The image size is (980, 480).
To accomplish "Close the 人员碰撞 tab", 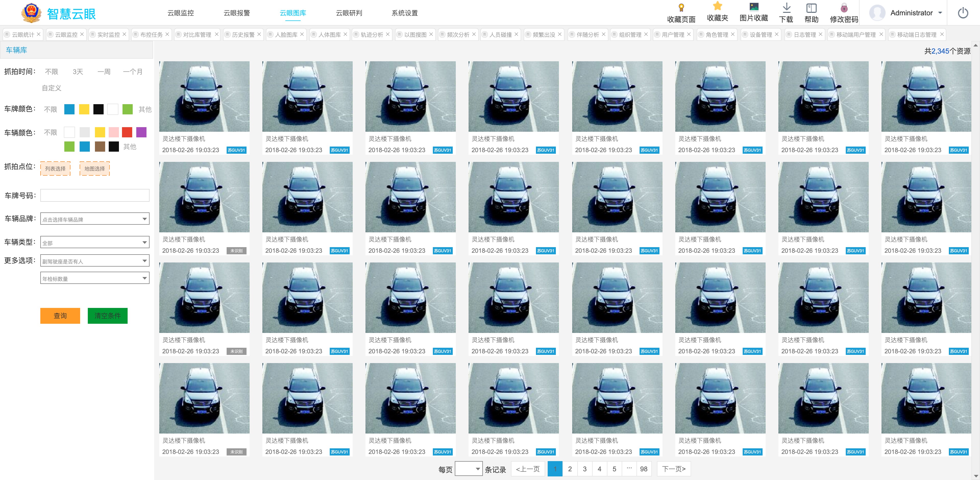I will 516,34.
